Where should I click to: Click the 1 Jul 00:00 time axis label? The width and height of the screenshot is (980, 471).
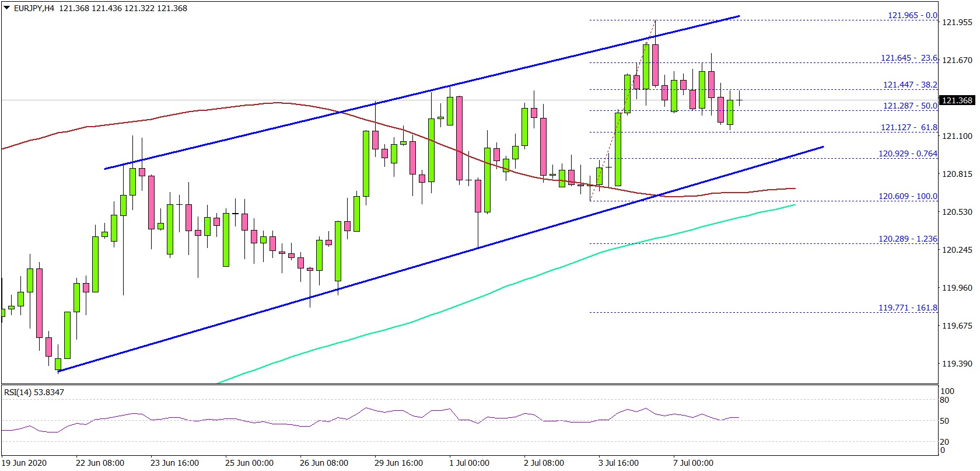(x=469, y=463)
